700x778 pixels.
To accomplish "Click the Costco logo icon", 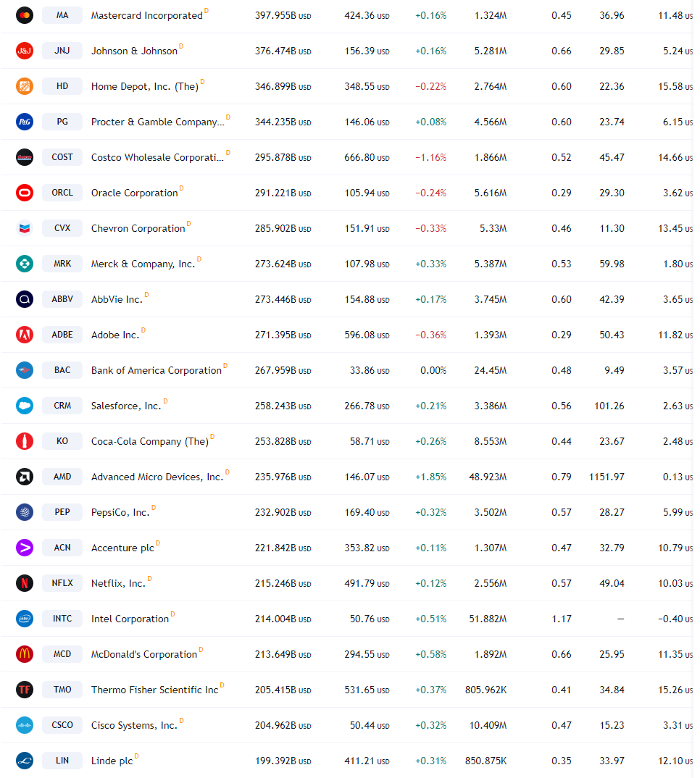I will tap(25, 157).
